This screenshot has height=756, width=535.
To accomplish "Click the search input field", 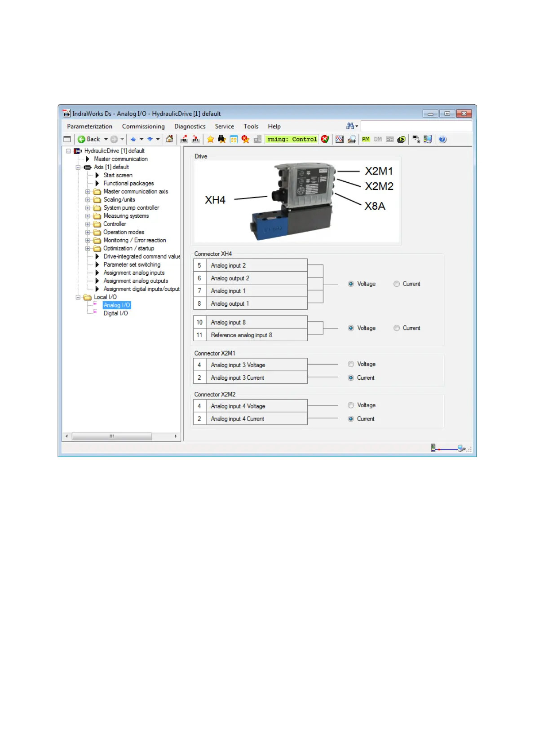I will [x=416, y=126].
